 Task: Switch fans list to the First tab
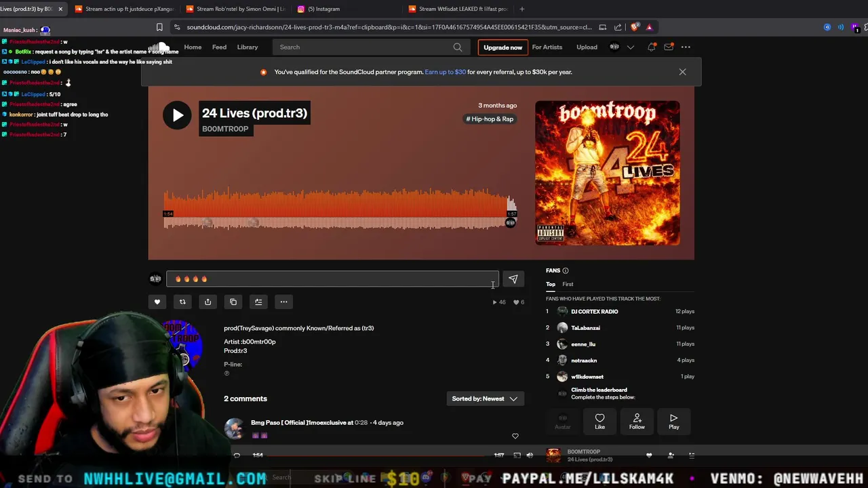[x=568, y=284]
